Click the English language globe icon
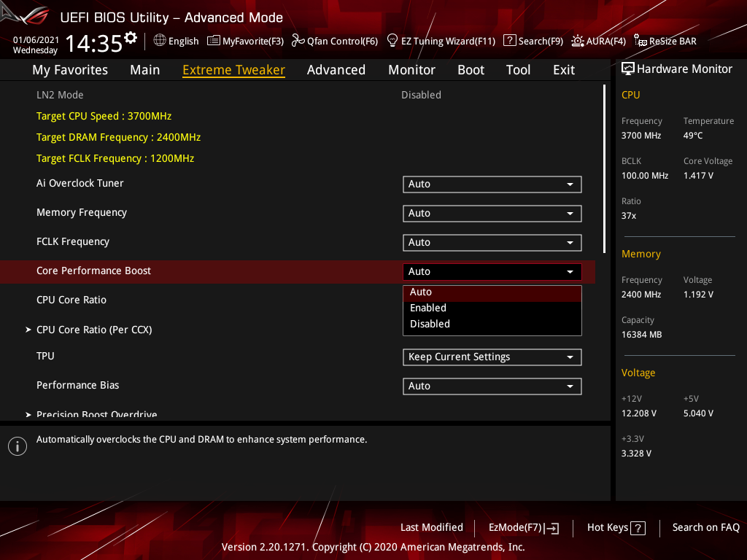This screenshot has height=560, width=747. 160,41
